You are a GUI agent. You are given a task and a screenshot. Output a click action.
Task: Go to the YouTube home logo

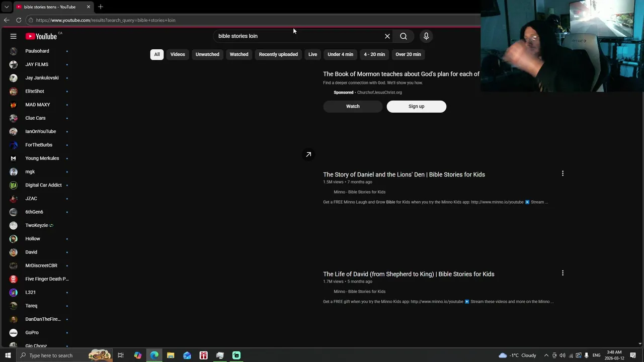point(41,36)
